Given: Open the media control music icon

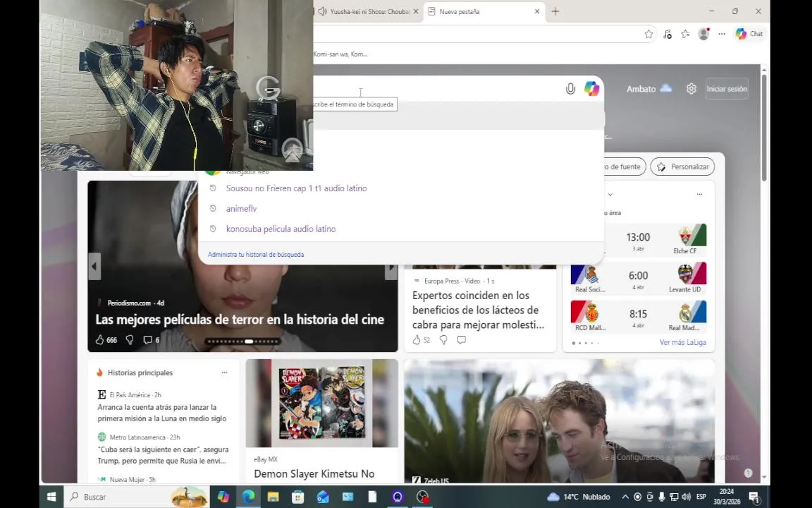Looking at the screenshot, I should coord(667,34).
